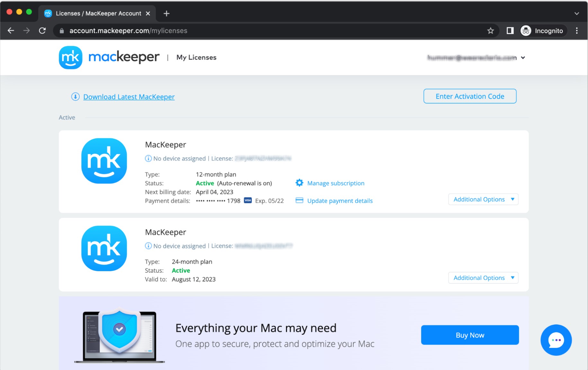The width and height of the screenshot is (588, 370).
Task: Click the My Licenses header label
Action: (196, 57)
